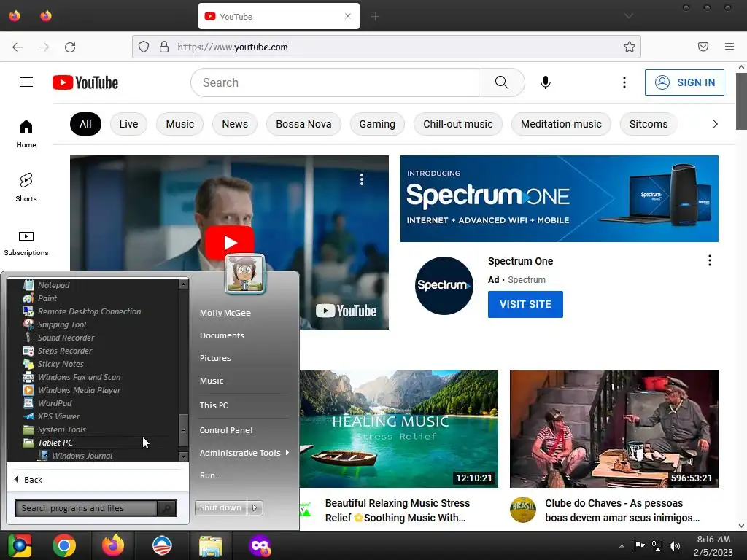
Task: Open the YouTube guide hamburger menu
Action: click(x=26, y=82)
